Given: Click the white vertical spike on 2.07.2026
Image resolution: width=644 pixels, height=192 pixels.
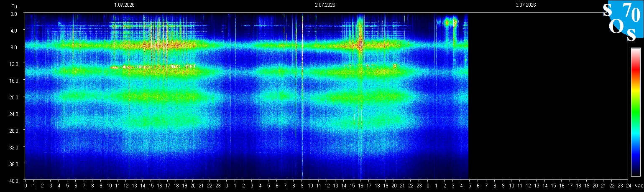Looking at the screenshot, I should point(302,96).
